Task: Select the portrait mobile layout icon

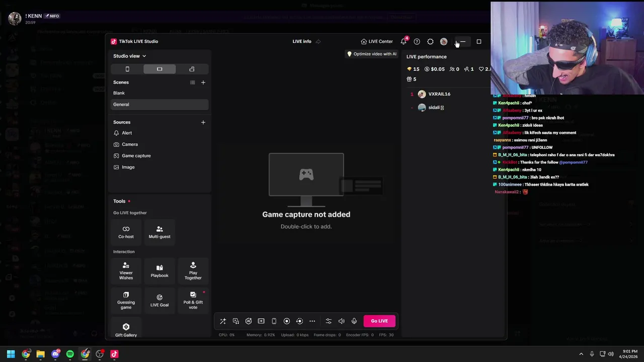Action: 127,69
